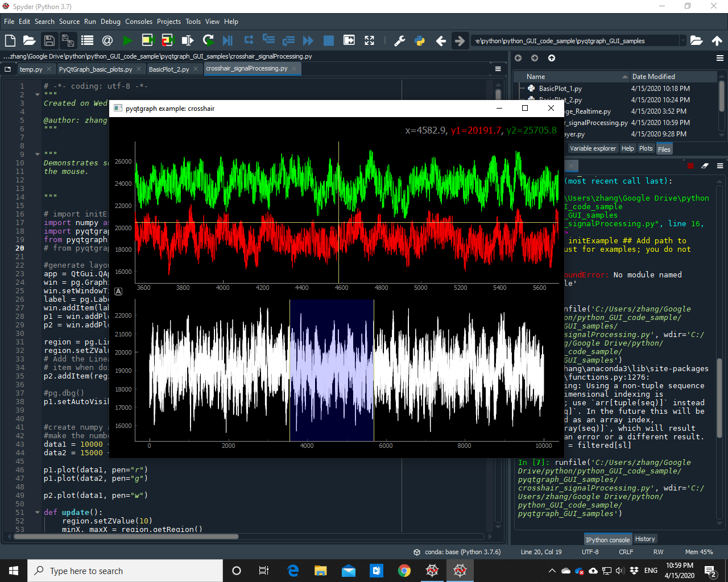Open the Files pane options menu
This screenshot has width=728, height=582.
pos(720,59)
